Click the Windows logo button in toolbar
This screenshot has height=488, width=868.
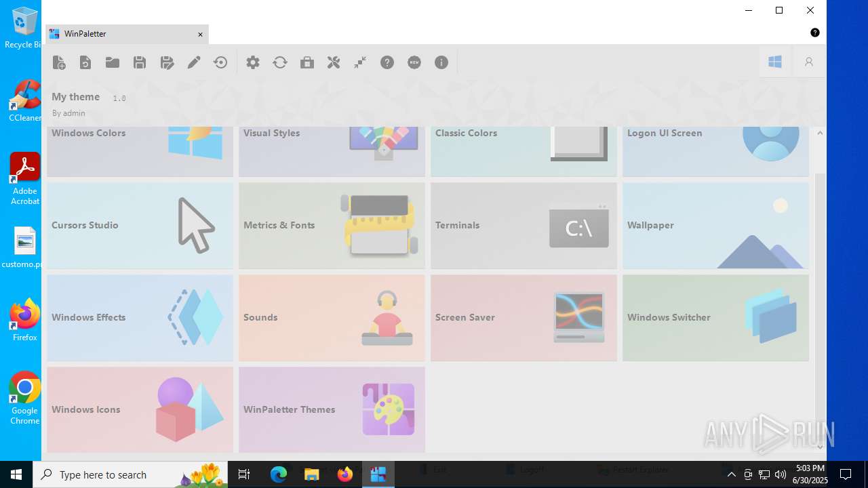point(775,62)
